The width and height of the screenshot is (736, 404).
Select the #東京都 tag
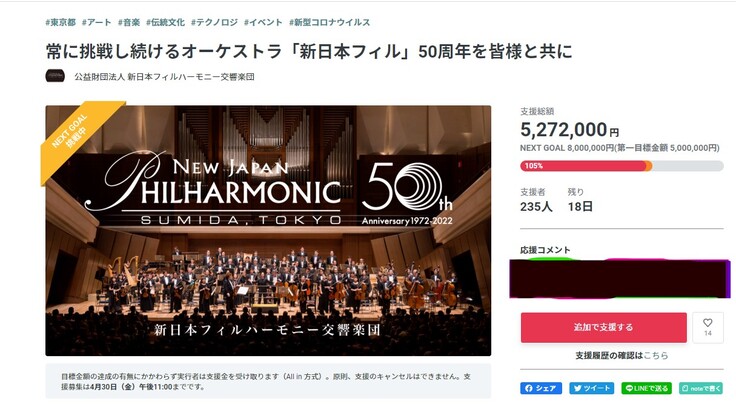click(x=61, y=21)
